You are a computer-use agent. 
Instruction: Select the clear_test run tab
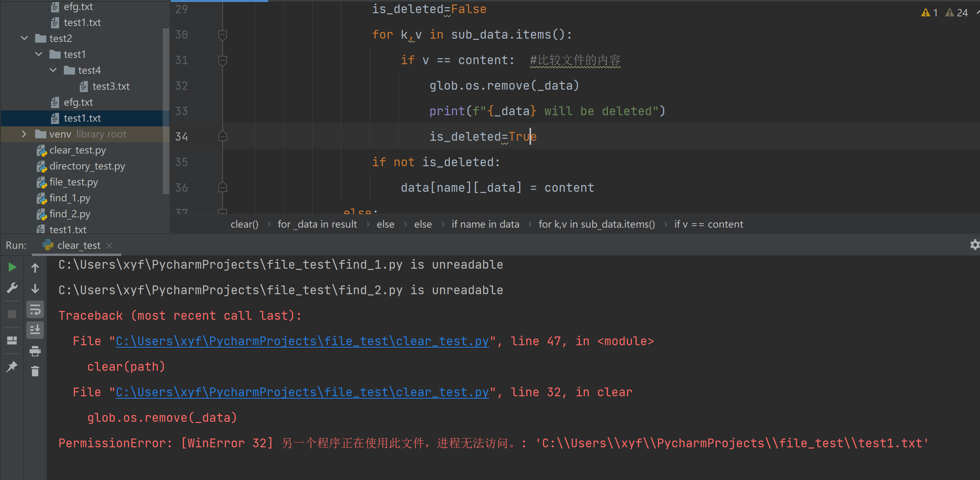coord(79,246)
